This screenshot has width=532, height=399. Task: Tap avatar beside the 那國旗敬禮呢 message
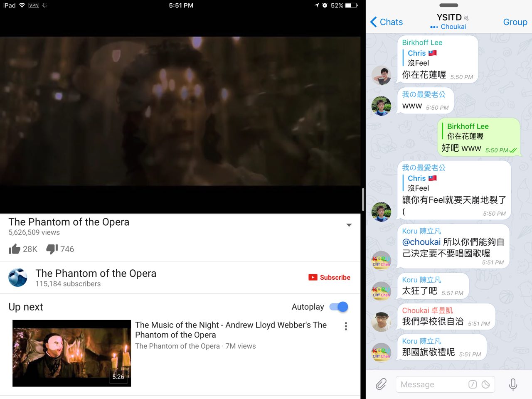[381, 352]
